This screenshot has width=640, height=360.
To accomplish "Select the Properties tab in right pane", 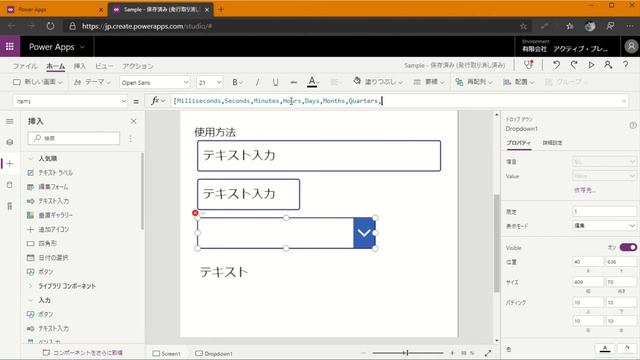I will click(519, 143).
